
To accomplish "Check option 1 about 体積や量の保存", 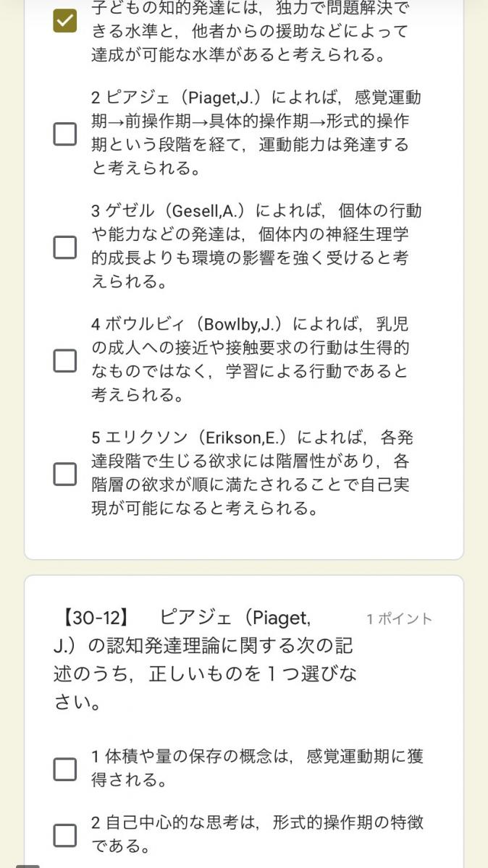I will pos(65,769).
